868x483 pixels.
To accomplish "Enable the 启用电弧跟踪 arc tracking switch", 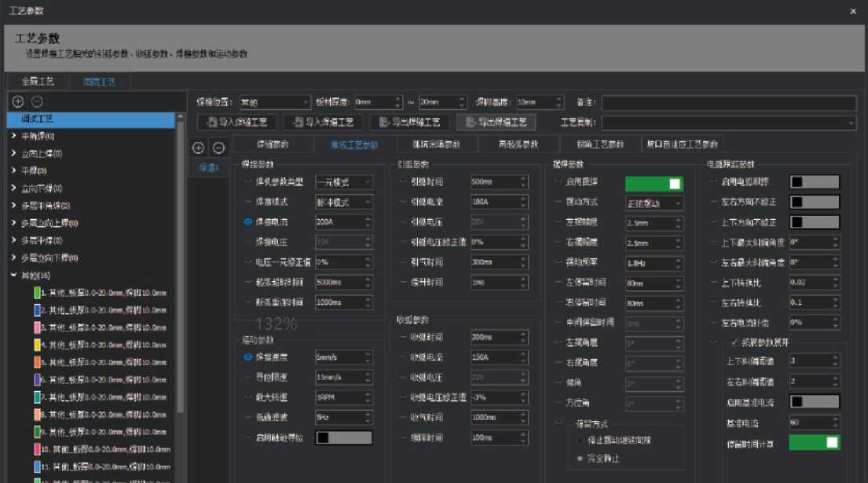I will (x=815, y=182).
